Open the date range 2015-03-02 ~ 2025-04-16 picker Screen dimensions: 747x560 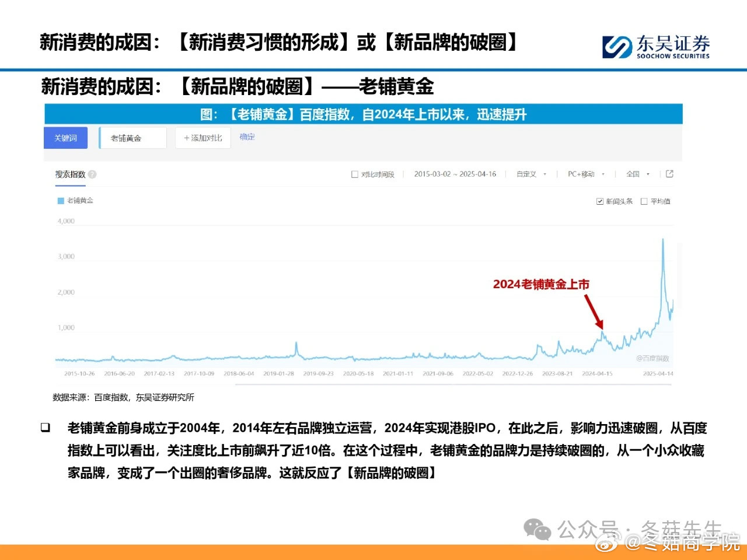455,174
